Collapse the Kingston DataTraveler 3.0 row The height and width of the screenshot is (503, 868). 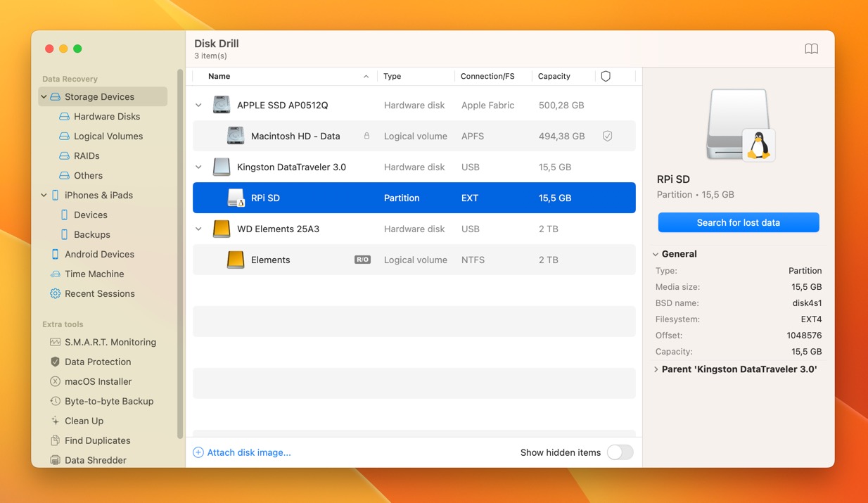coord(198,167)
